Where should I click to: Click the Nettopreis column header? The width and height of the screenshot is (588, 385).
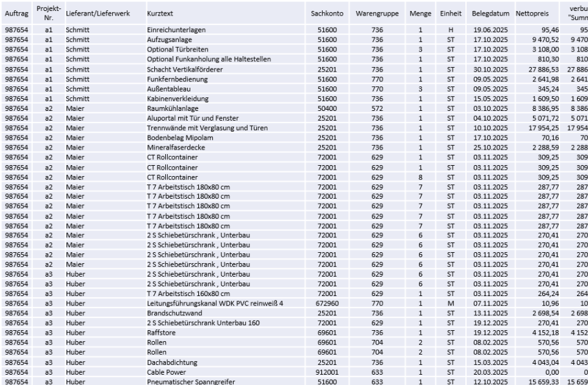point(540,13)
